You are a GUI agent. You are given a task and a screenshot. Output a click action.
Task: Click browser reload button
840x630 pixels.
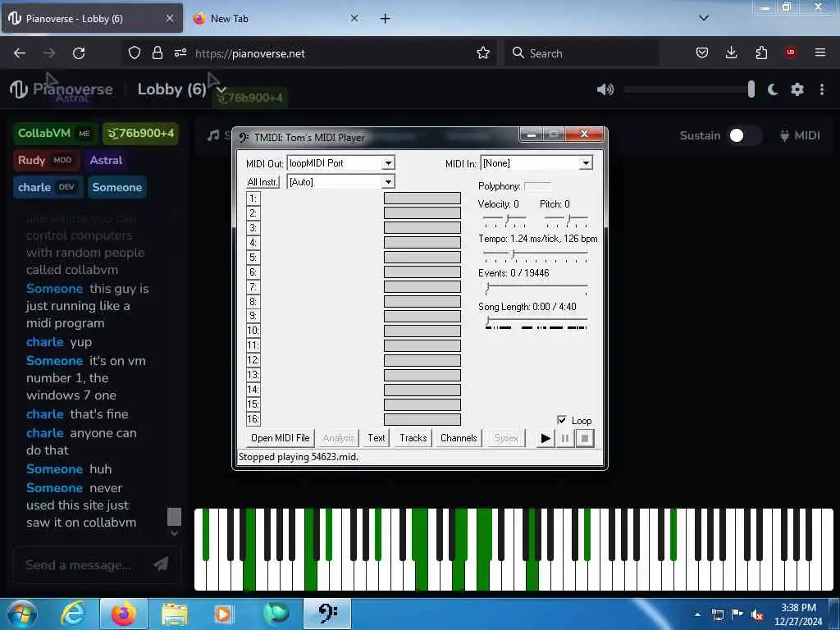pos(79,53)
